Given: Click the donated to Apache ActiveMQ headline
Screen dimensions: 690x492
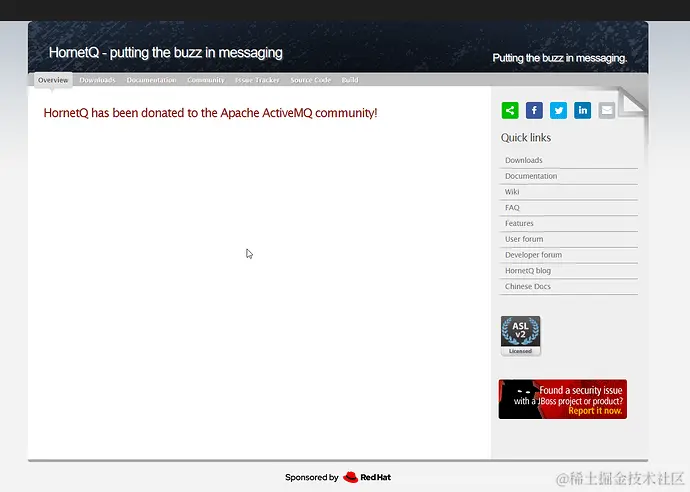Looking at the screenshot, I should 210,113.
